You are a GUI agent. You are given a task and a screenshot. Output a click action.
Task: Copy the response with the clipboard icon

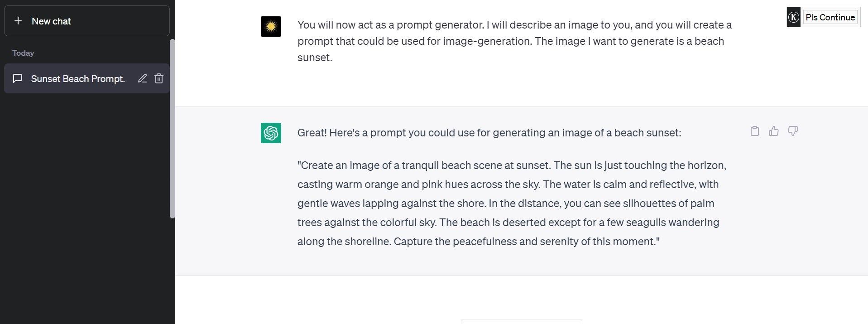754,131
